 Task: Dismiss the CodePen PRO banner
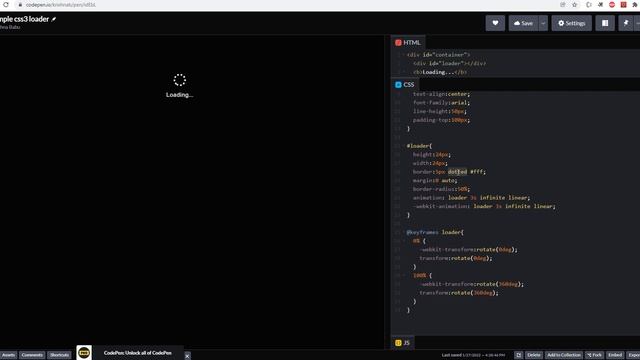(187, 356)
